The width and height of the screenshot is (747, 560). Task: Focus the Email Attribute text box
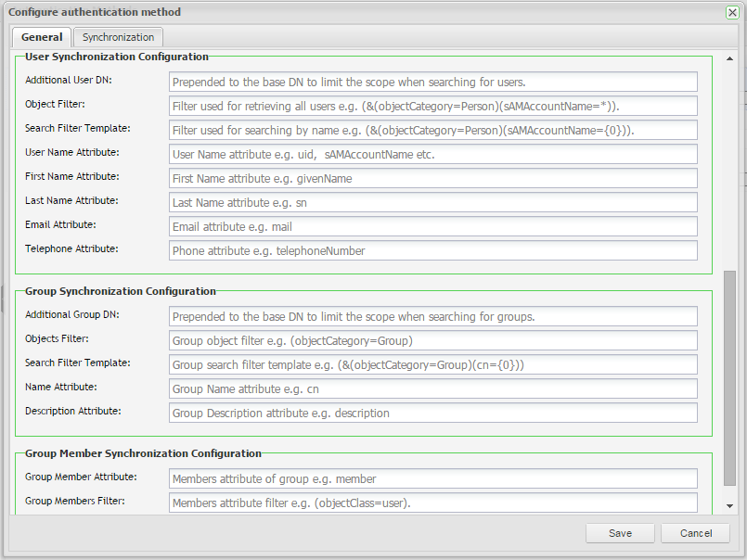pos(432,226)
